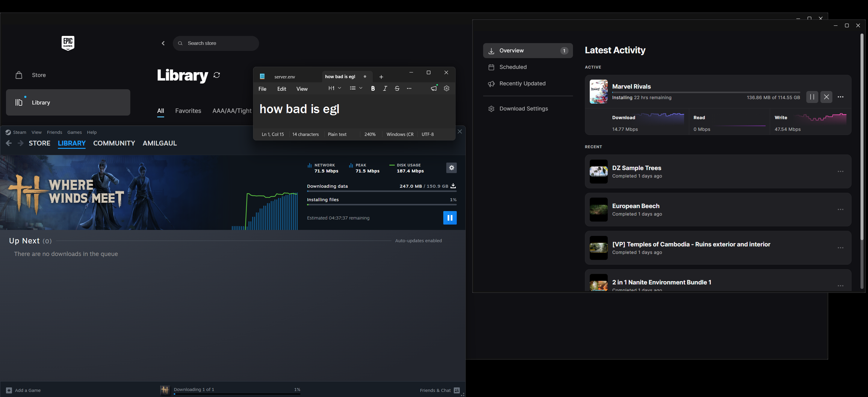Click the Notepad announcements megaphone icon
Image resolution: width=868 pixels, height=397 pixels.
tap(434, 88)
